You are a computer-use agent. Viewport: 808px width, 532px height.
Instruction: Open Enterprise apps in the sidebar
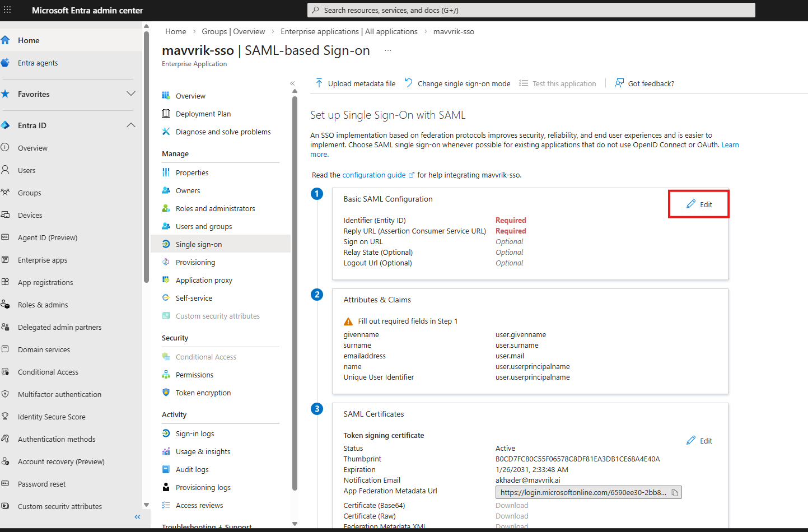coord(43,260)
